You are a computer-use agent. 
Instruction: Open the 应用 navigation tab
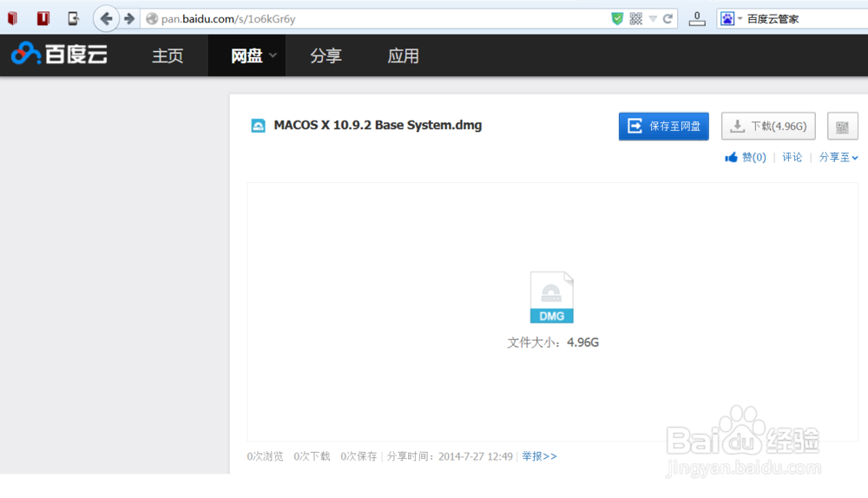[403, 56]
